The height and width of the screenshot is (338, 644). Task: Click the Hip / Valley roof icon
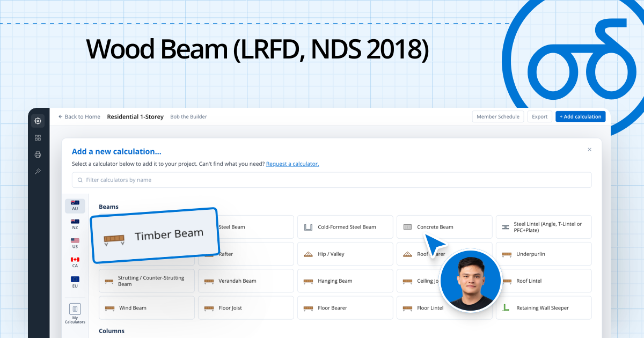click(309, 254)
